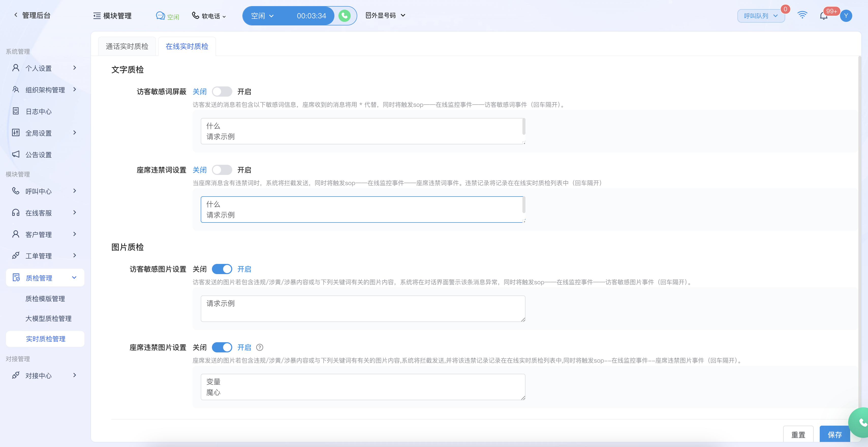Click the floating phone widget icon

[861, 422]
